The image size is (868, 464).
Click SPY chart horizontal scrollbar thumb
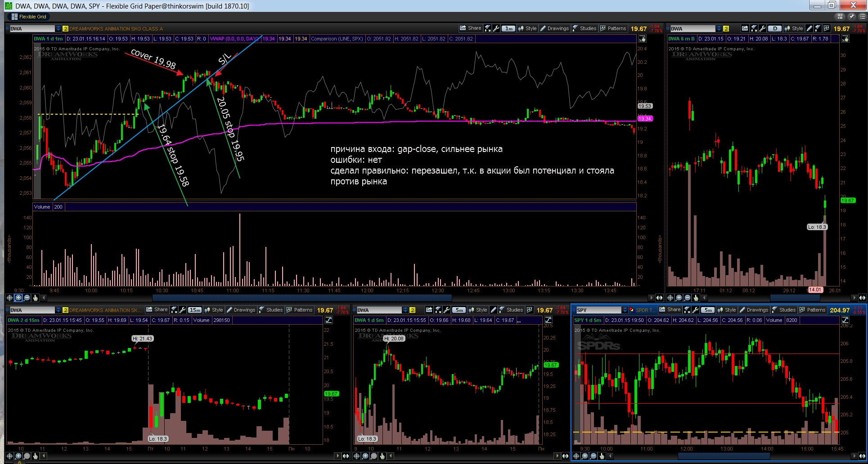pos(724,456)
